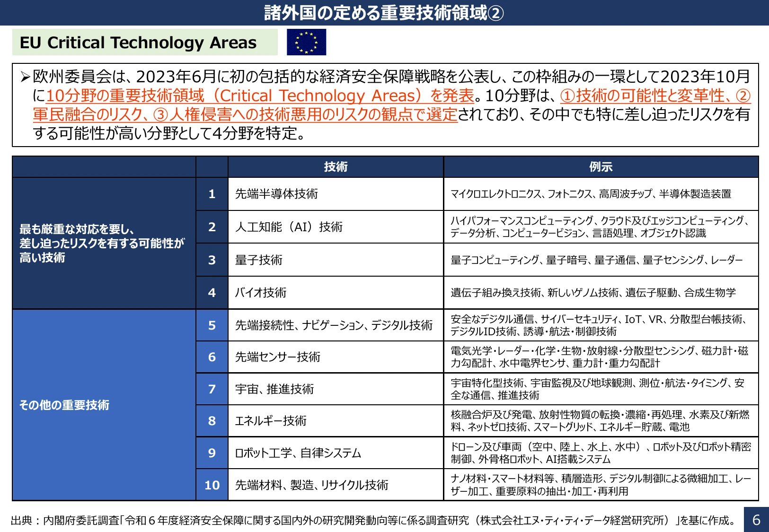Select the 'EU Critical Technology Areas' heading
Viewport: 769px width, 532px height.
tap(138, 43)
